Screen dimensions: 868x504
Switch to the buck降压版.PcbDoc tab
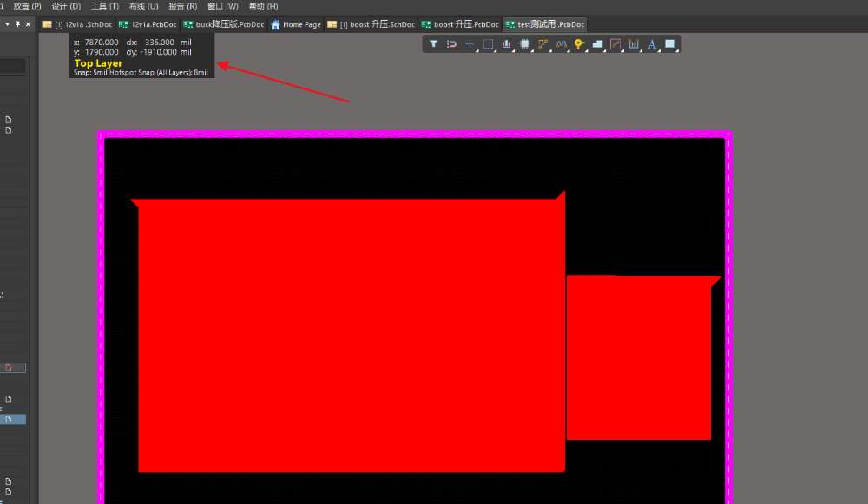(224, 24)
